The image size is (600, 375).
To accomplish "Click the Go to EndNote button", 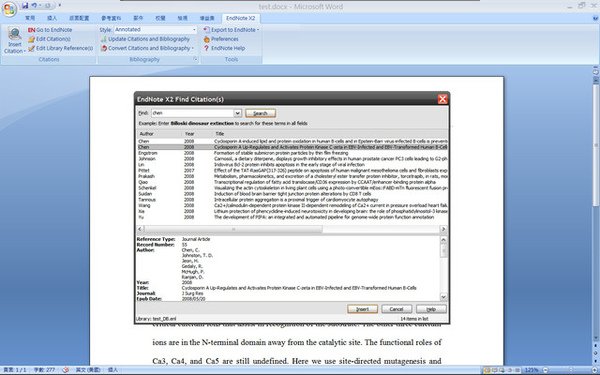I will click(x=50, y=29).
